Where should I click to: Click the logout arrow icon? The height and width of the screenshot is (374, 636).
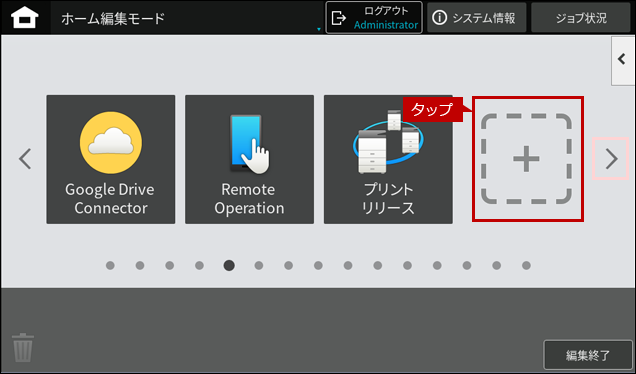point(339,18)
